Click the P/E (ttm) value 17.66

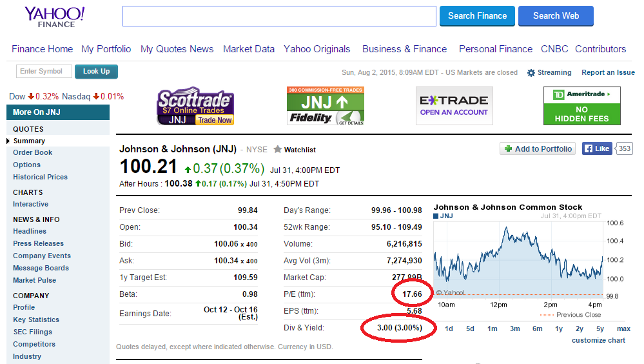tap(412, 294)
